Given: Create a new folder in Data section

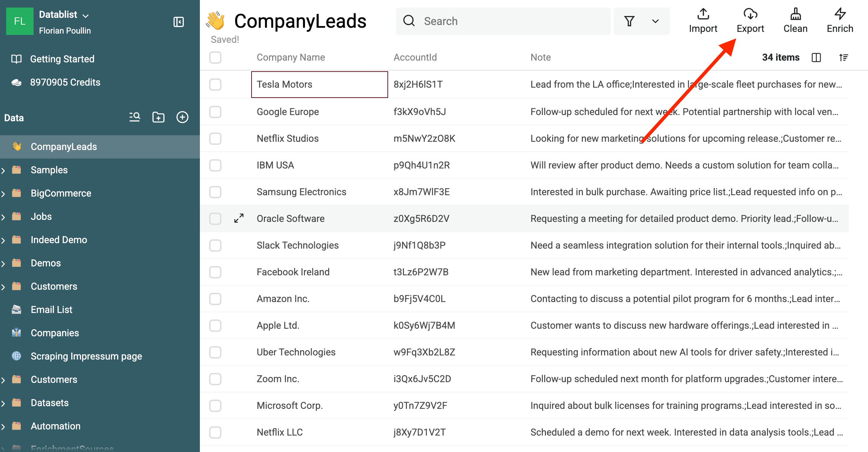Looking at the screenshot, I should (158, 117).
